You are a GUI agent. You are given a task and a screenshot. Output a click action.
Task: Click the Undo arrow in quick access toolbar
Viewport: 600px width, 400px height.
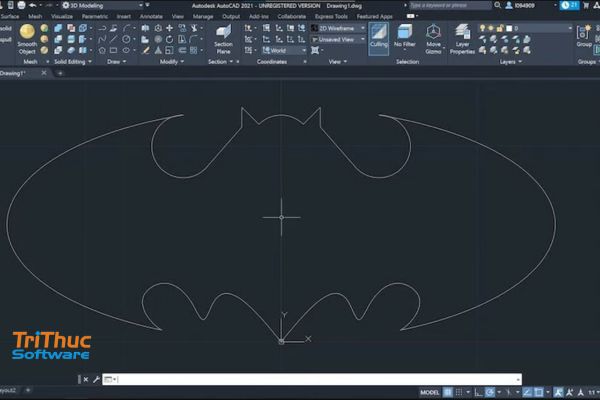coord(33,5)
